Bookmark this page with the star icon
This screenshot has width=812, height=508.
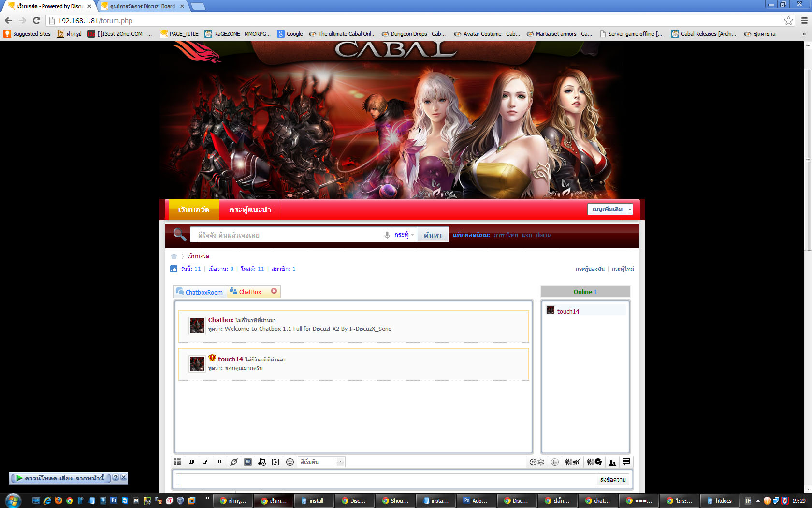(788, 20)
